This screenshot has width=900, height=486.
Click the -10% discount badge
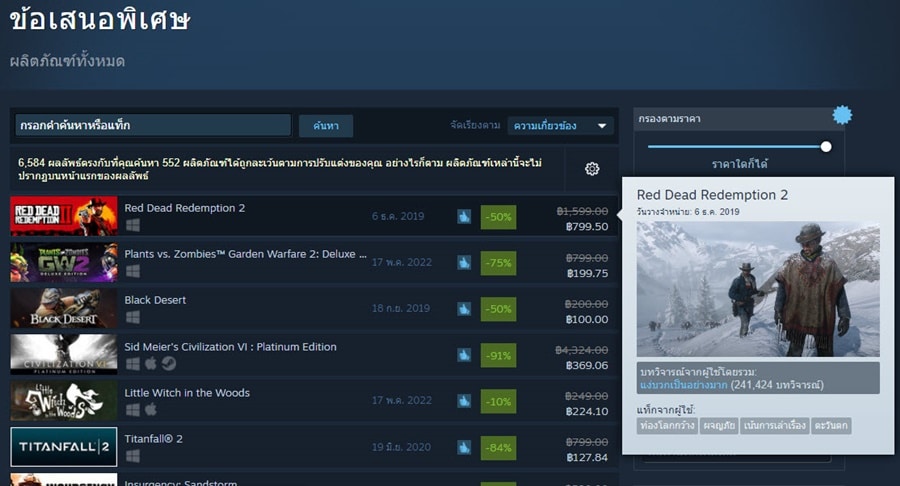498,401
